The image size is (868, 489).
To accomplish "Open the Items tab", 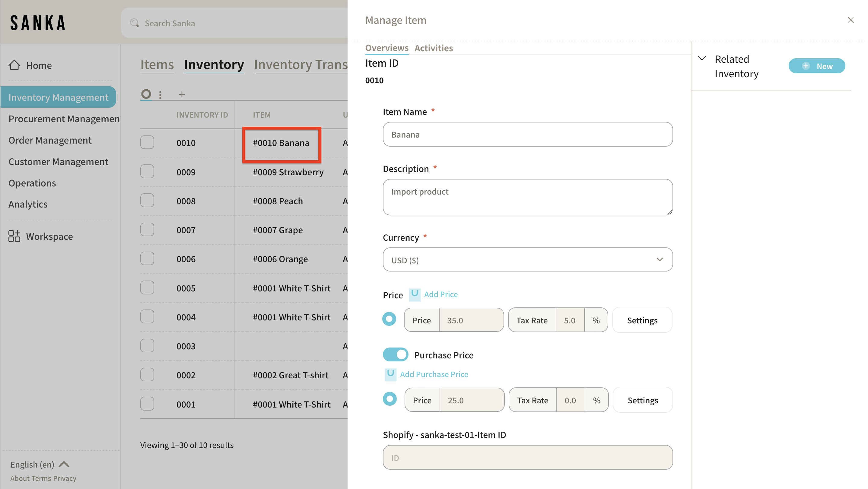I will click(x=157, y=64).
